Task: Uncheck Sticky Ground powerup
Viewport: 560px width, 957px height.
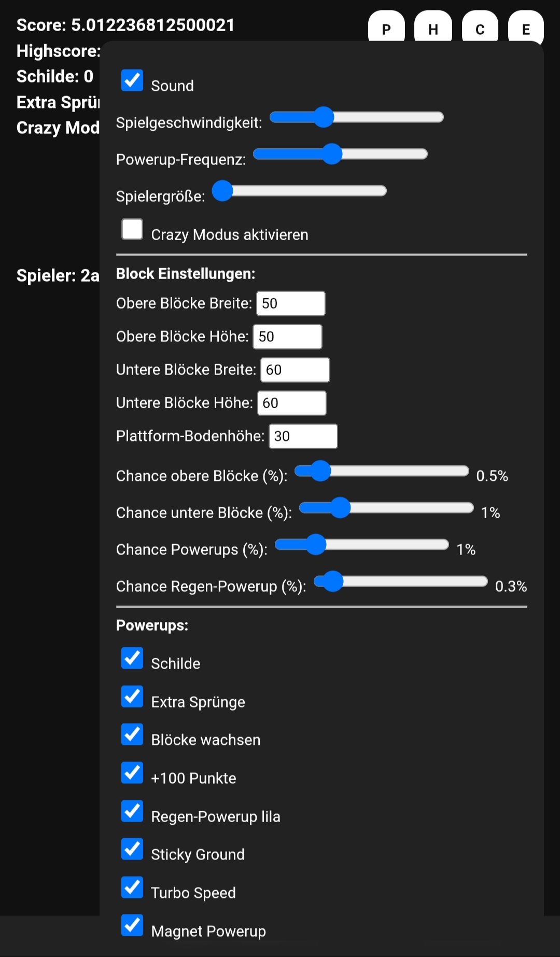Action: coord(132,849)
